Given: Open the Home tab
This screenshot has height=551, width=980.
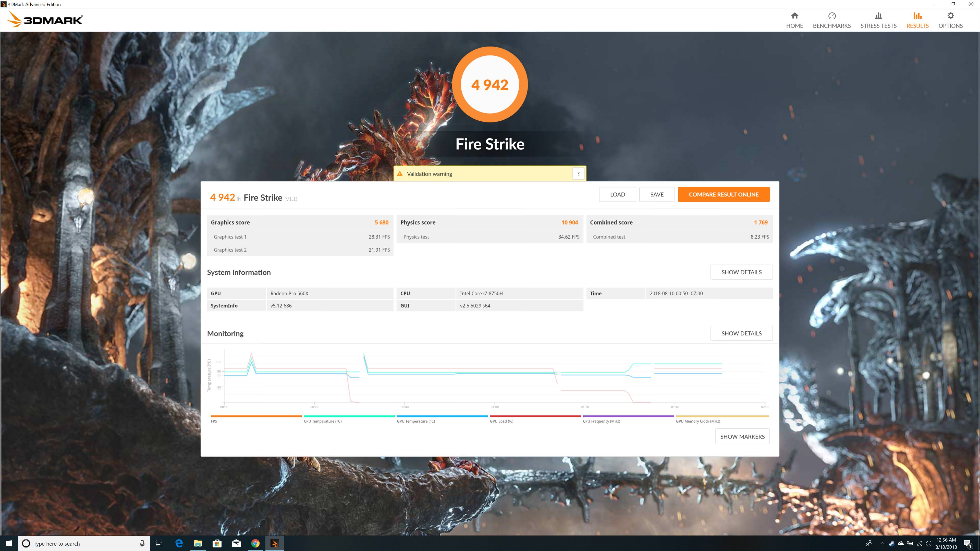Looking at the screenshot, I should coord(794,20).
